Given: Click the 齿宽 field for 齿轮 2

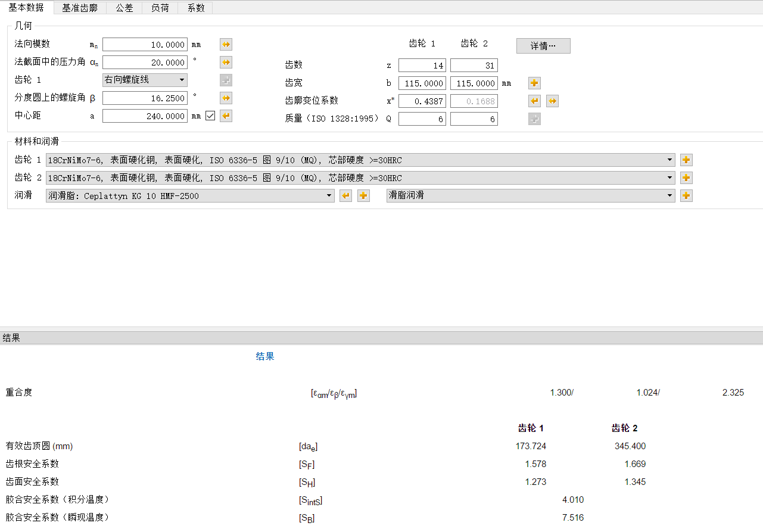Looking at the screenshot, I should [x=474, y=83].
